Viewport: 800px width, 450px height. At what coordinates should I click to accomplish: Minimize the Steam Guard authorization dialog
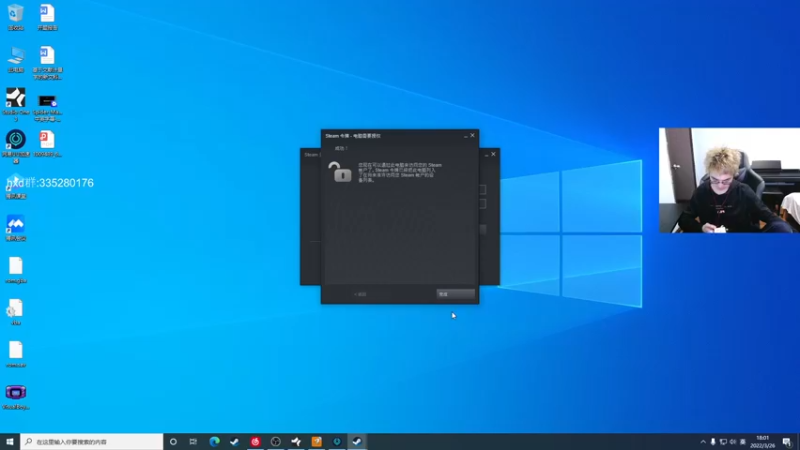(465, 136)
